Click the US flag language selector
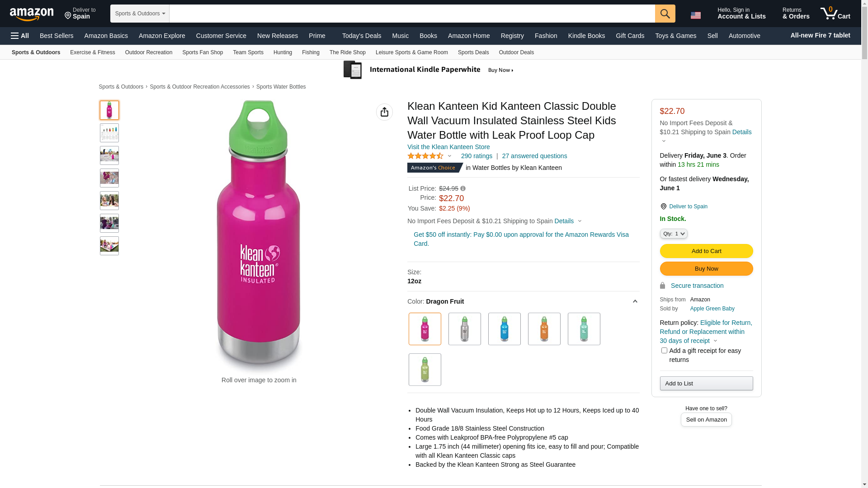 tap(695, 15)
